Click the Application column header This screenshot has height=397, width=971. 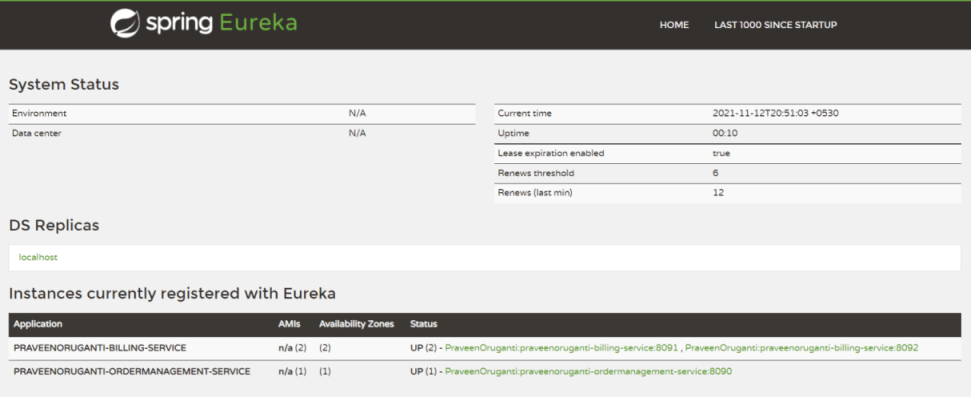point(38,324)
